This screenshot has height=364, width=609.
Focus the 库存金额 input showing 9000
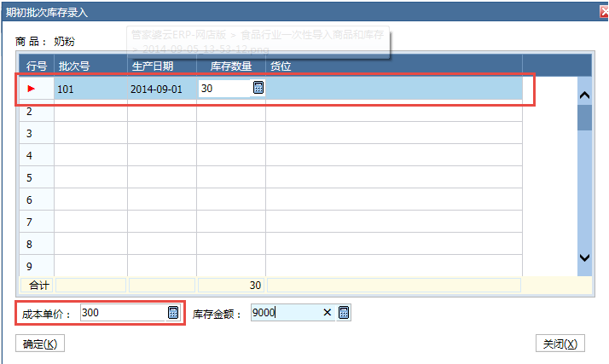click(284, 313)
